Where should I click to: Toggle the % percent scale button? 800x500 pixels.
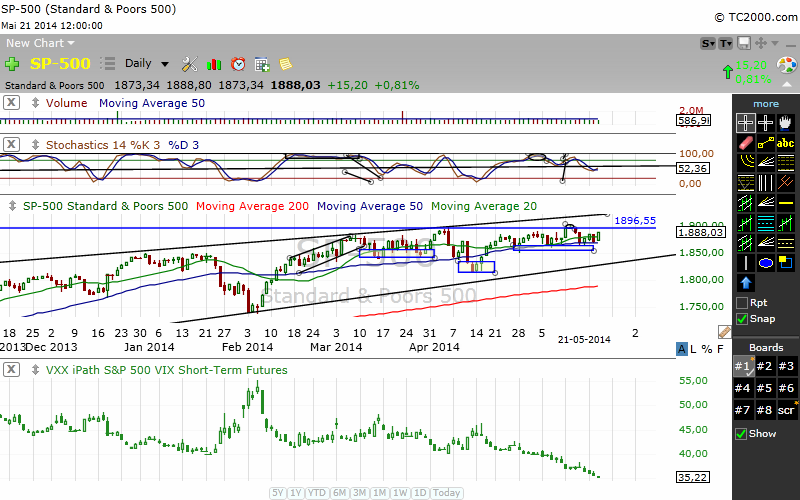pyautogui.click(x=707, y=349)
